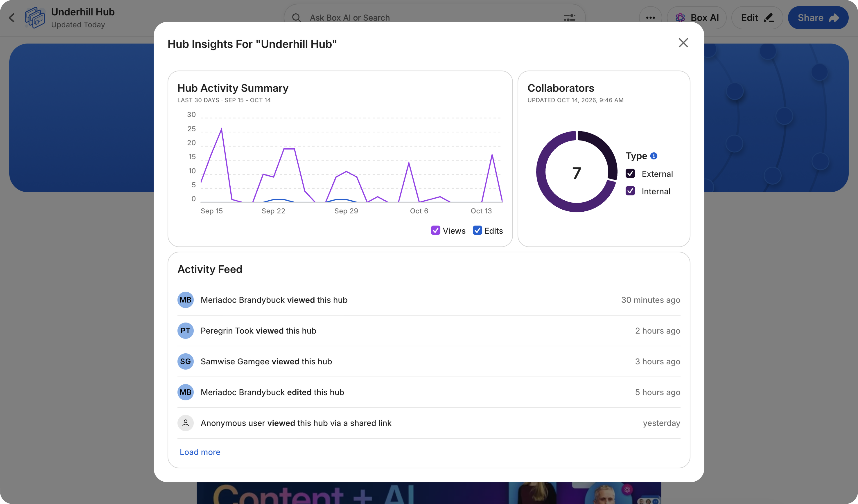858x504 pixels.
Task: Open Box AI assistant
Action: pyautogui.click(x=697, y=18)
